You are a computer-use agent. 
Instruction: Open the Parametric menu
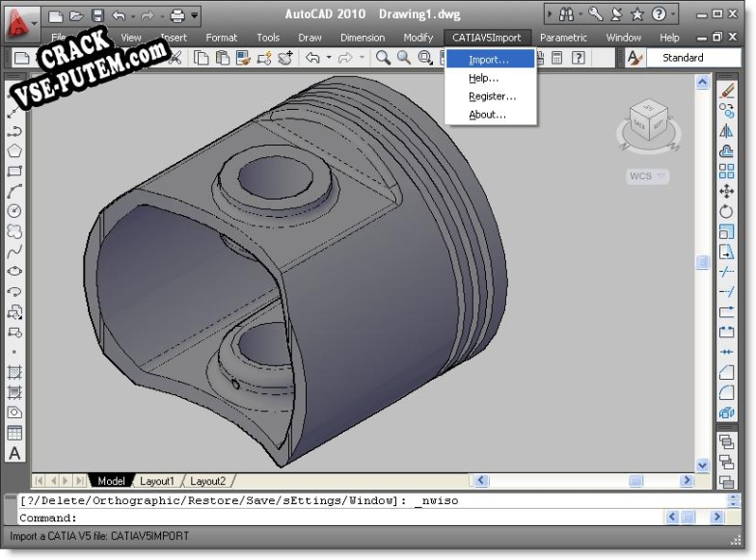[x=563, y=38]
